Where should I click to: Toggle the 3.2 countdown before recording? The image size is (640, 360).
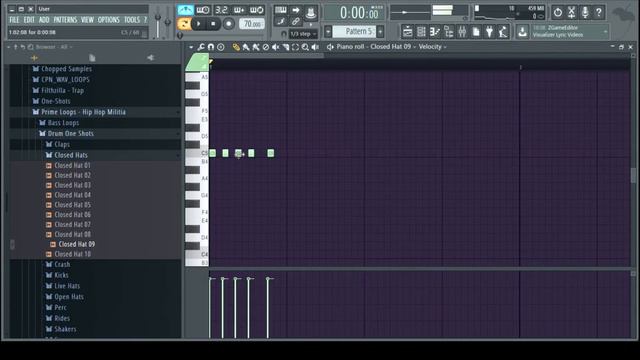221,10
